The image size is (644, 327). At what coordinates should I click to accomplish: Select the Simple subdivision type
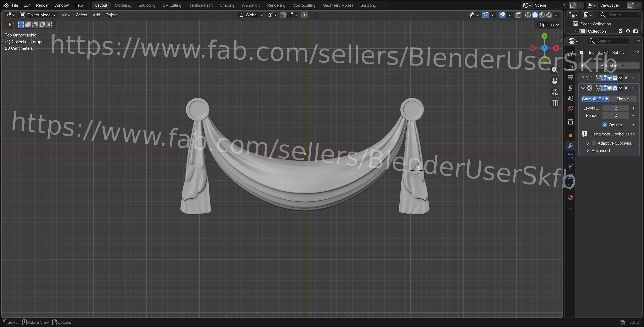point(622,99)
